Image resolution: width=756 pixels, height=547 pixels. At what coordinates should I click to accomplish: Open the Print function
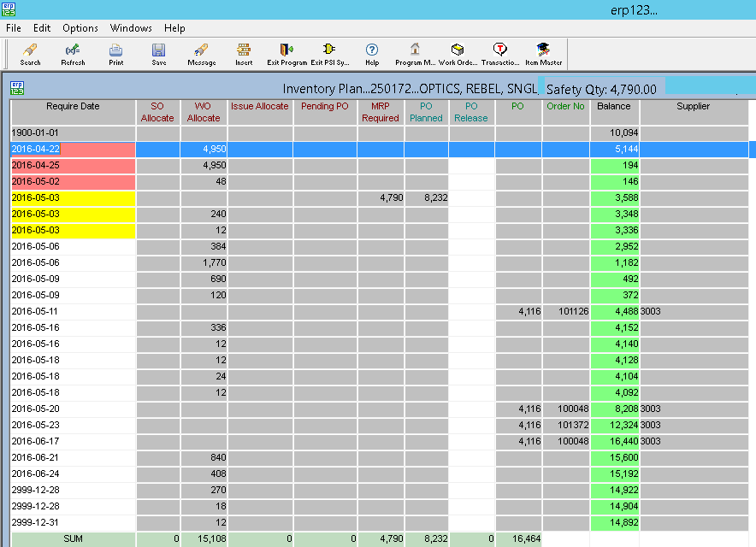115,54
